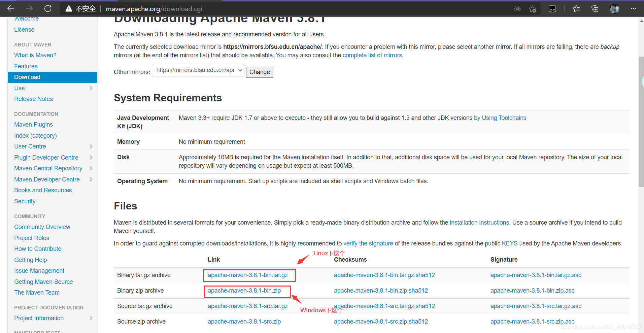The height and width of the screenshot is (333, 644).
Task: Open the installation instructions link
Action: (479, 223)
